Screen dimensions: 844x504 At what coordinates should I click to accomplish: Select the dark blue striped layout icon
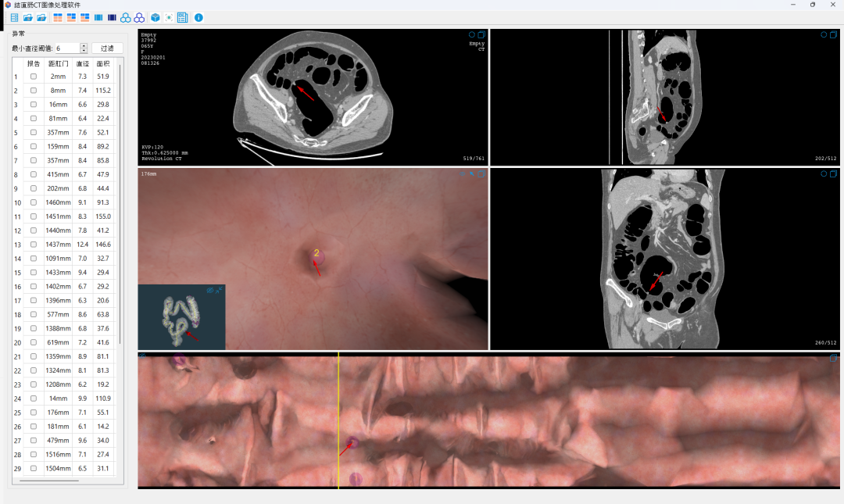pyautogui.click(x=112, y=18)
